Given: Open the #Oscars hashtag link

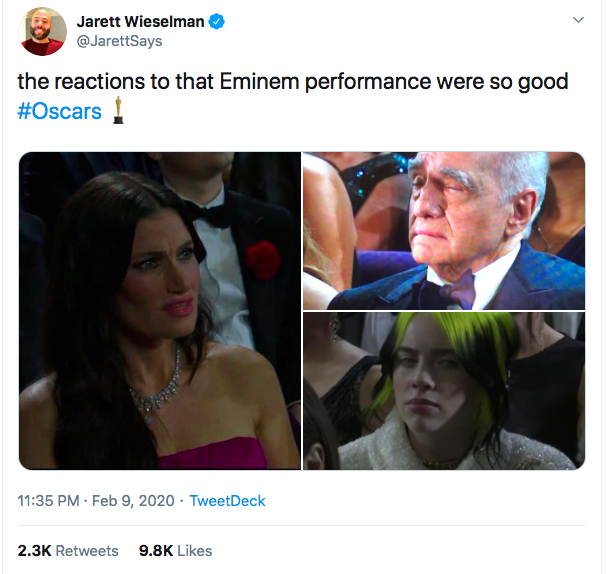Looking at the screenshot, I should pos(60,110).
